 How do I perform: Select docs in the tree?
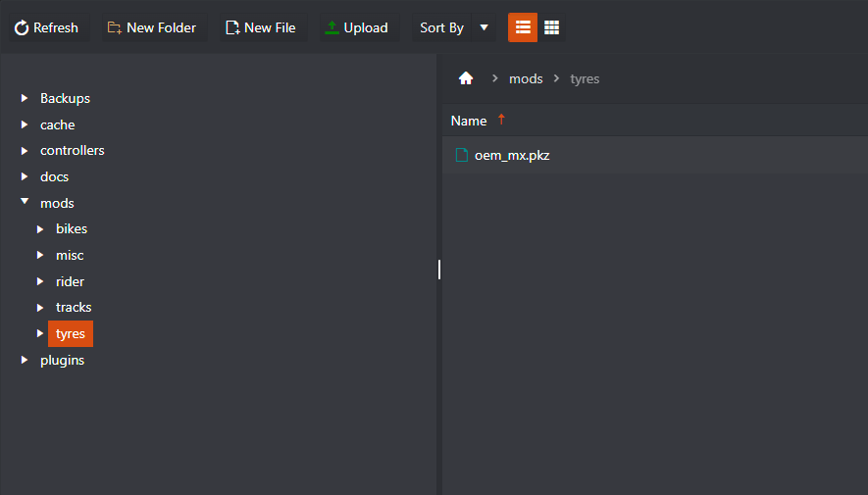[54, 177]
